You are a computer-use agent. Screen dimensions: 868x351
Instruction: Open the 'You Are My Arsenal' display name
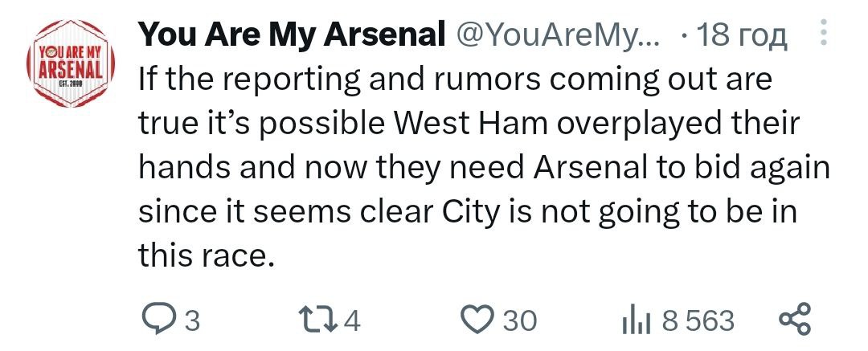coord(293,35)
